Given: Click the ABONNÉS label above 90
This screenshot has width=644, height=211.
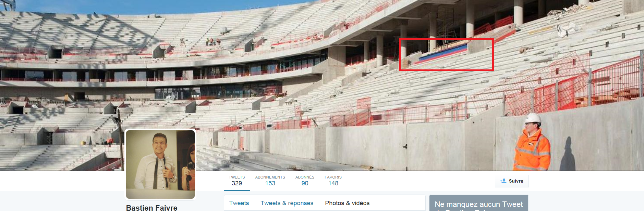Looking at the screenshot, I should click(x=305, y=177).
